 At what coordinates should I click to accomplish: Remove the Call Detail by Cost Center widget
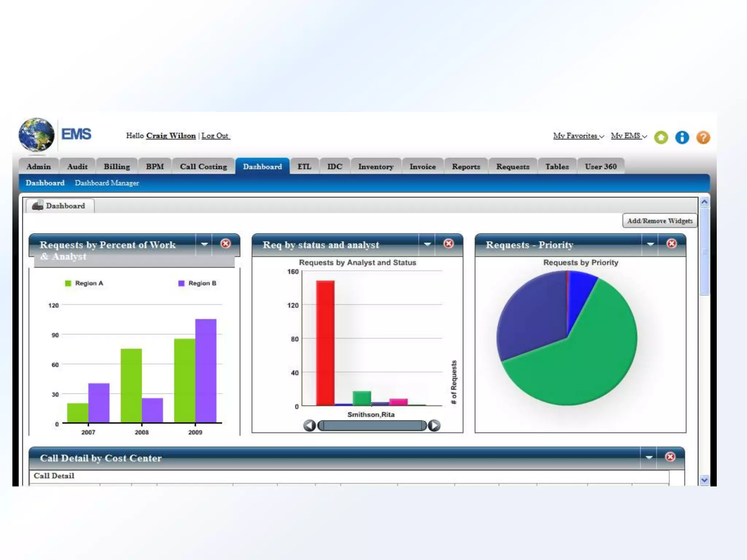[x=670, y=457]
